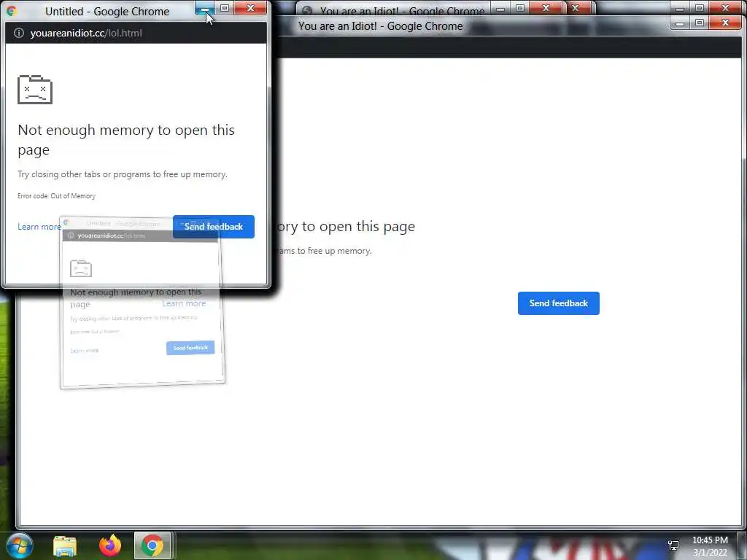Close the Untitled Chrome window

(x=250, y=8)
